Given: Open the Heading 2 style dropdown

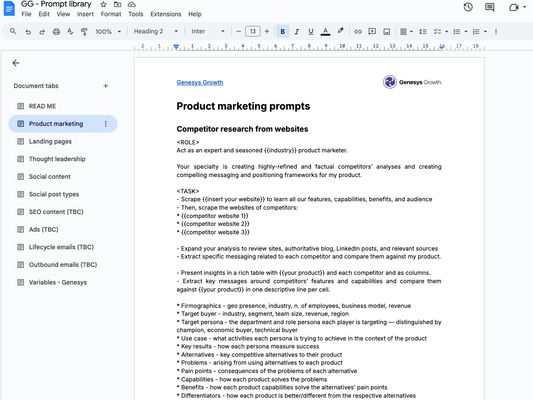Looking at the screenshot, I should [x=156, y=32].
